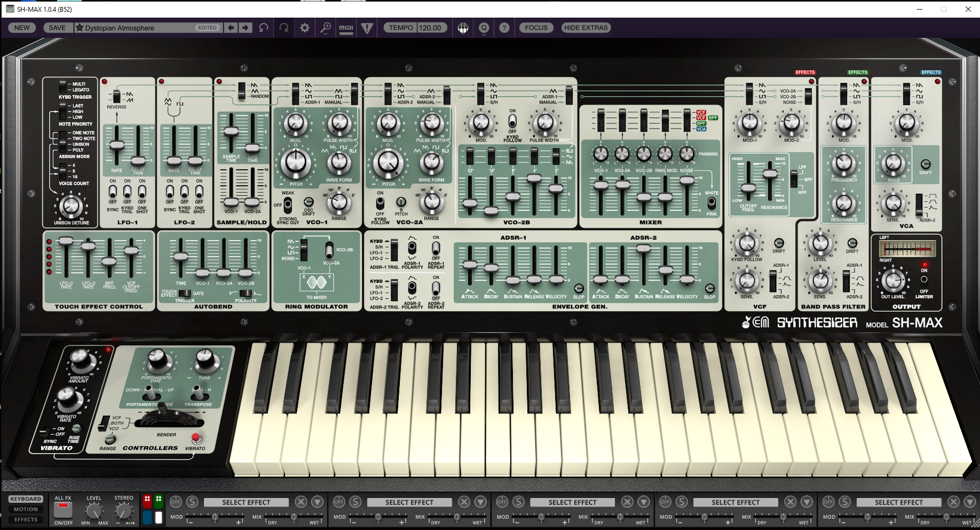Click the star favorite icon beside preset name
Image resolution: width=980 pixels, height=530 pixels.
point(80,28)
